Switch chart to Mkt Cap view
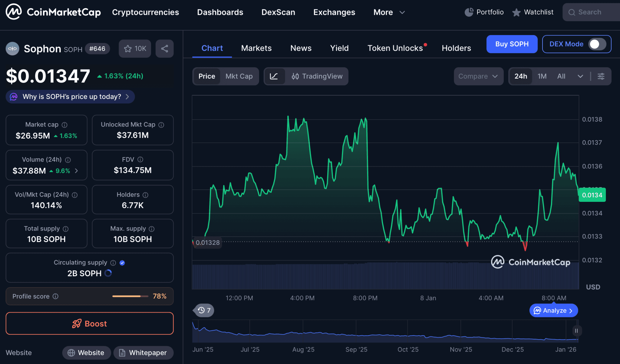Viewport: 620px width, 364px height. pos(239,76)
